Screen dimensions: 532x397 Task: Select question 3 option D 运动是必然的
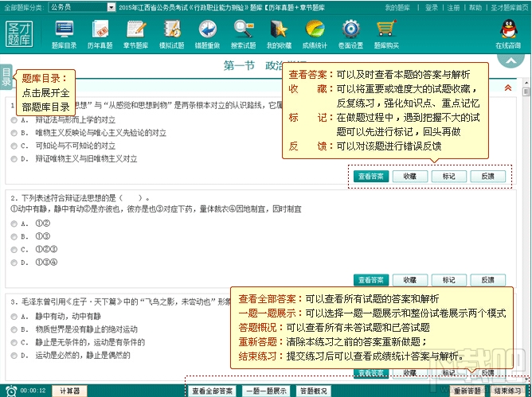click(x=14, y=356)
